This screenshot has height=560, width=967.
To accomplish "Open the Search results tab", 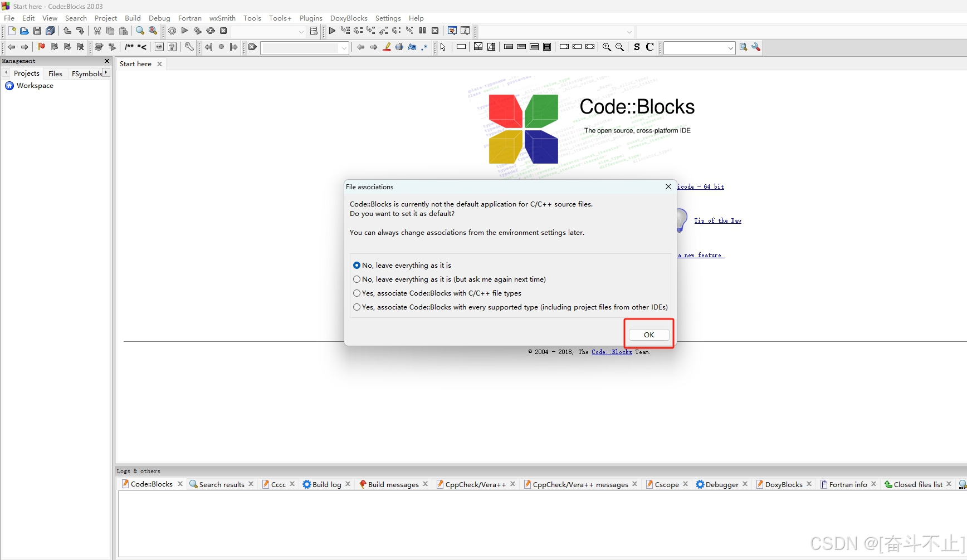I will [x=222, y=484].
